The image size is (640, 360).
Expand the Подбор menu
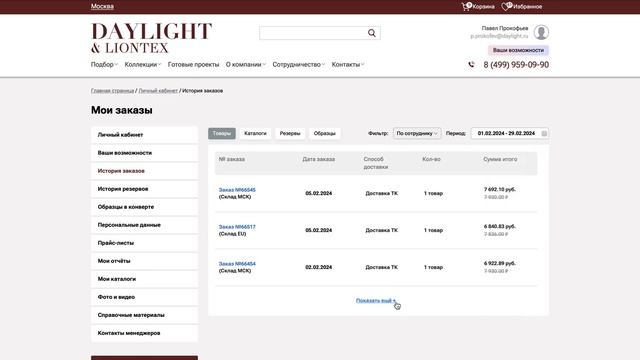click(x=104, y=64)
